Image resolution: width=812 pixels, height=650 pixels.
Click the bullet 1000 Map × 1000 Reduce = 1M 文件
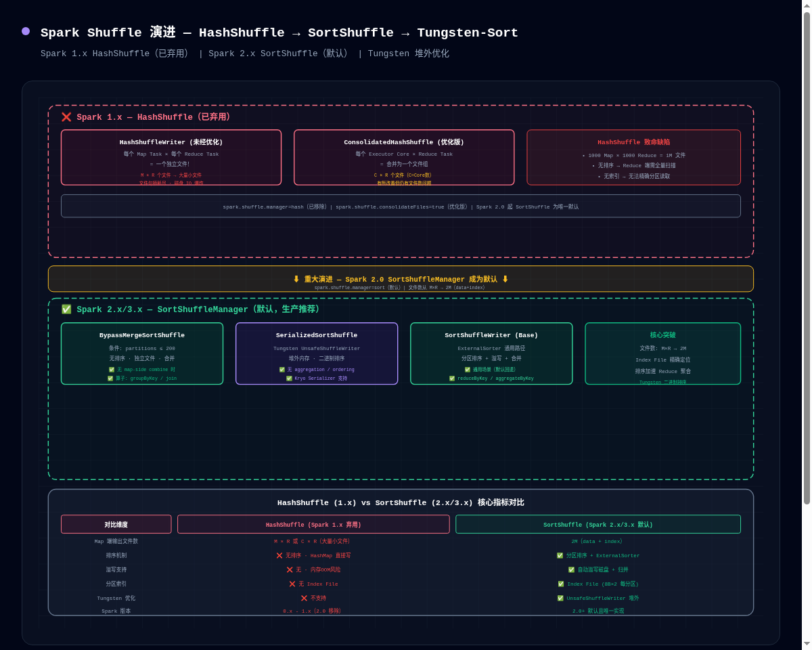[633, 155]
